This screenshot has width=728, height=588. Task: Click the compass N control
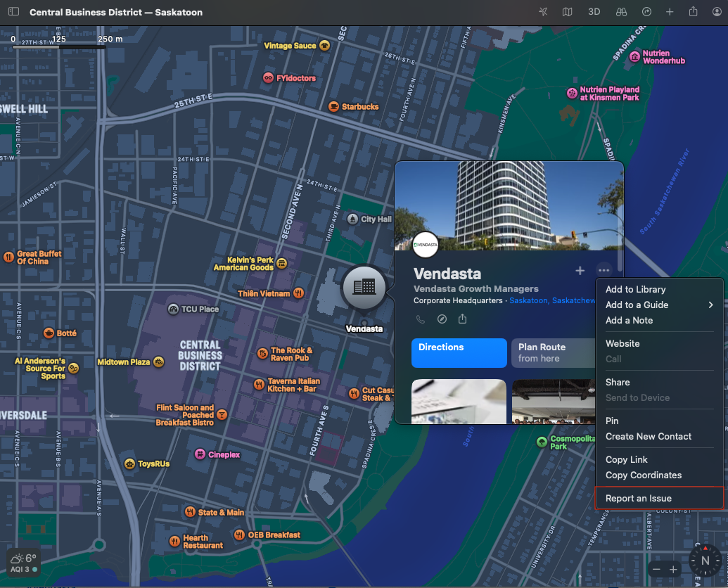(x=705, y=560)
